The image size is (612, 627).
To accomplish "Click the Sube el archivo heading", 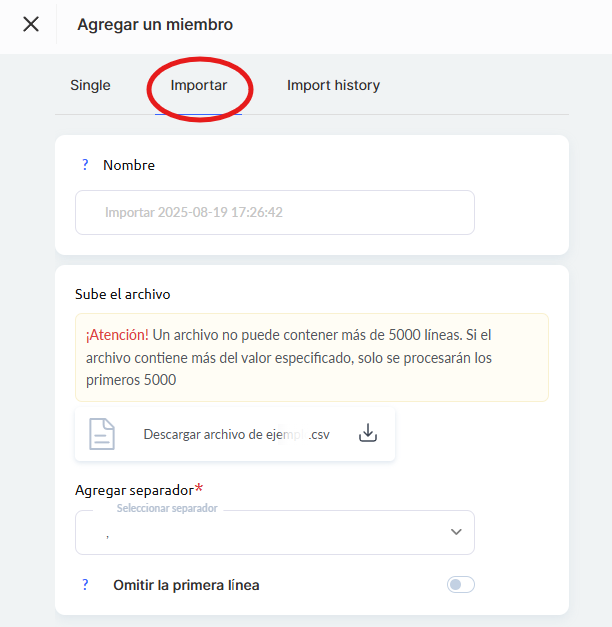I will pyautogui.click(x=123, y=294).
